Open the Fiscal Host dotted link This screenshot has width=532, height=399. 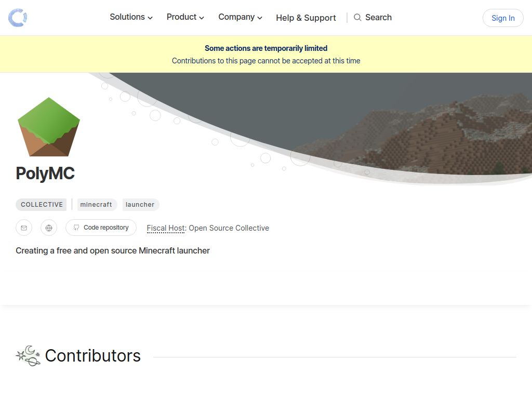pyautogui.click(x=166, y=228)
